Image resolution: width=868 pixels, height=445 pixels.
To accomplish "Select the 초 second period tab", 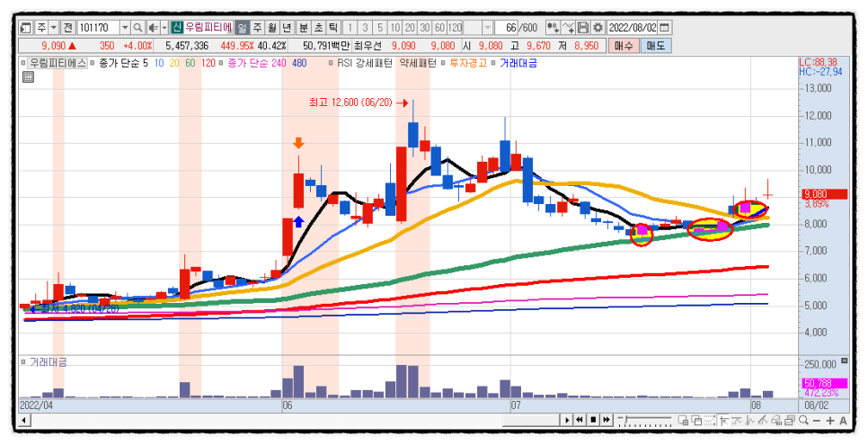I will 318,27.
